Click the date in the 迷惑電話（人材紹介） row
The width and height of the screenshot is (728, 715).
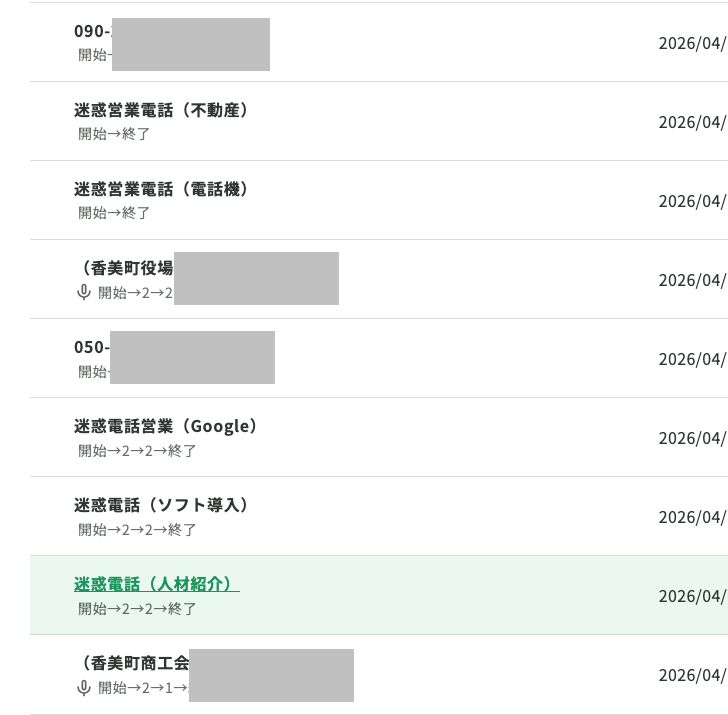pyautogui.click(x=692, y=596)
